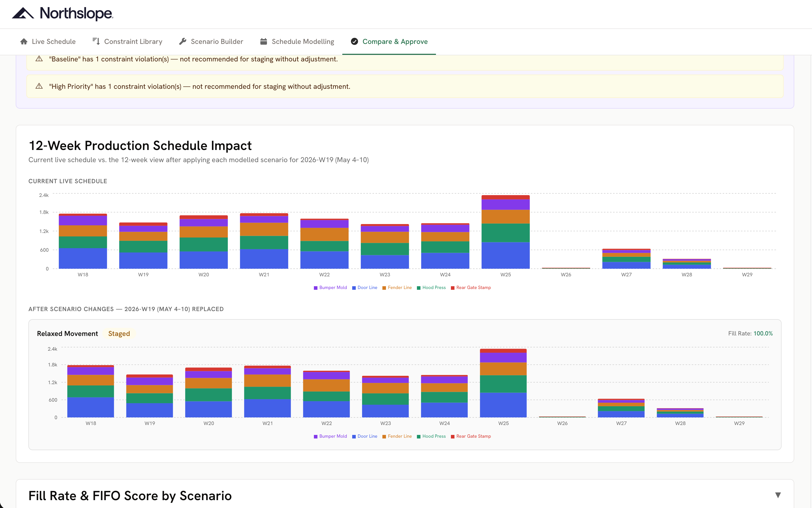Toggle Bumper Mold in the live schedule legend
Image resolution: width=812 pixels, height=508 pixels.
(330, 287)
